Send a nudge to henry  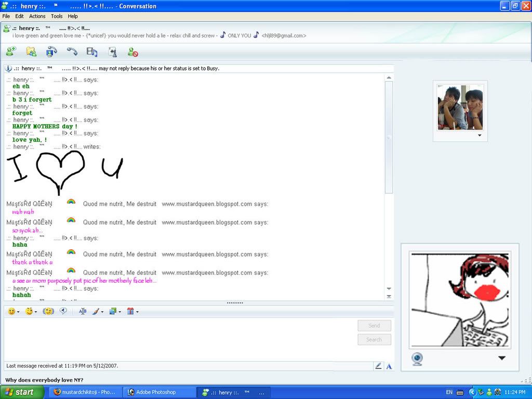[48, 311]
